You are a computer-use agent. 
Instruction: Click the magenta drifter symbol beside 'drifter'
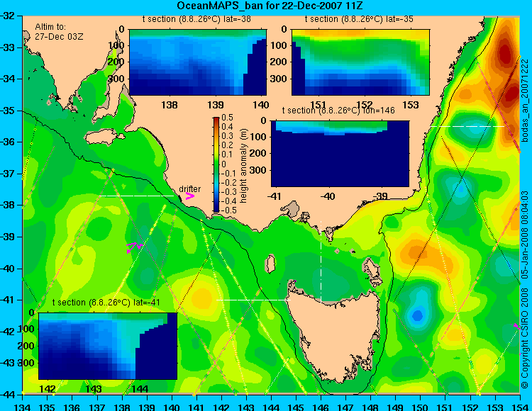coord(189,196)
